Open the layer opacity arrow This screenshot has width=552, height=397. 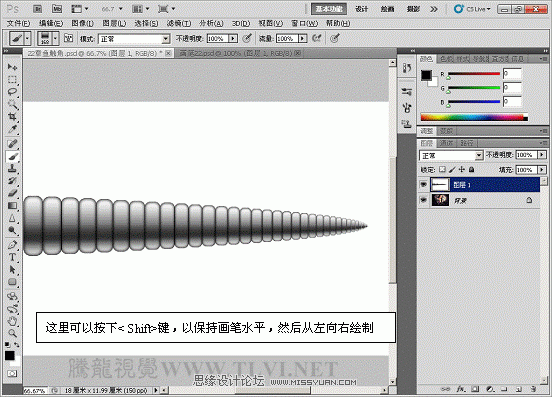tap(542, 155)
